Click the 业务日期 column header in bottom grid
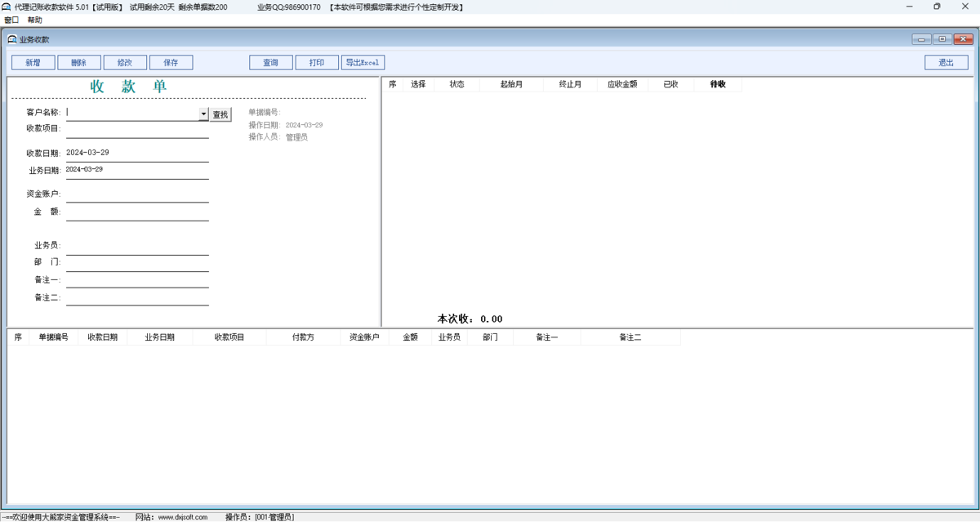Screen dimensions: 980x522 (160, 337)
